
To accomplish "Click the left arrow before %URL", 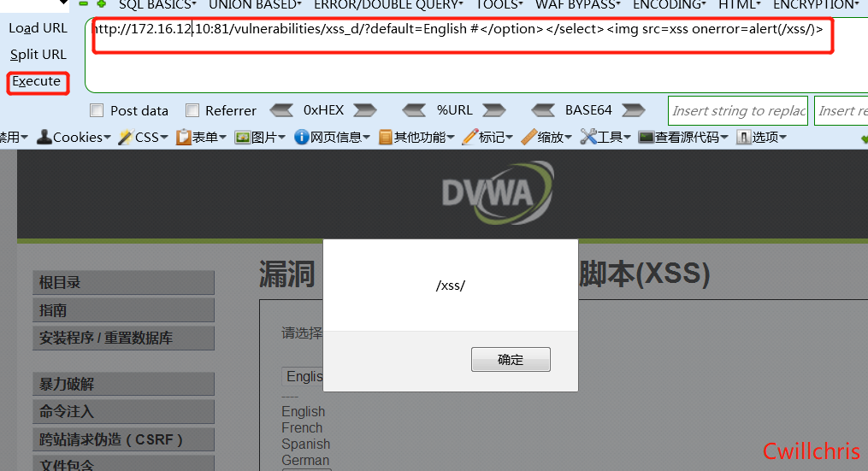I will 414,110.
